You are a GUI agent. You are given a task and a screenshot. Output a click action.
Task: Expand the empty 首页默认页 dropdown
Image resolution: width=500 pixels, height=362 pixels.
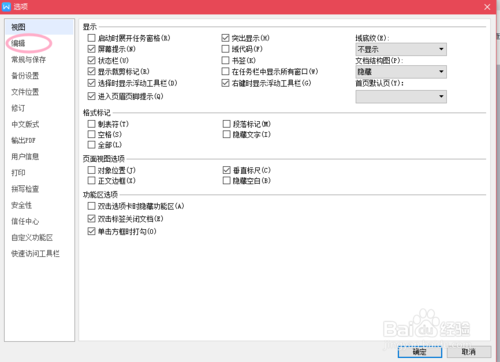(401, 97)
